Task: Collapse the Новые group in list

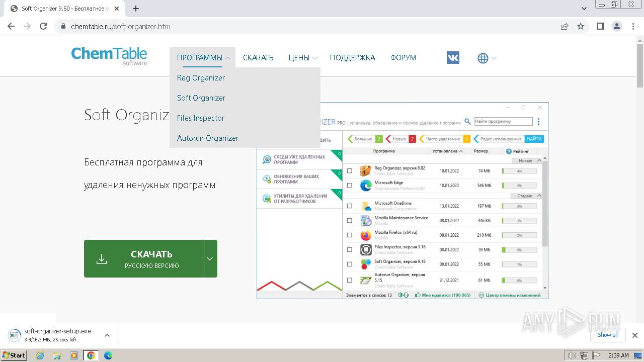Action: click(x=539, y=160)
